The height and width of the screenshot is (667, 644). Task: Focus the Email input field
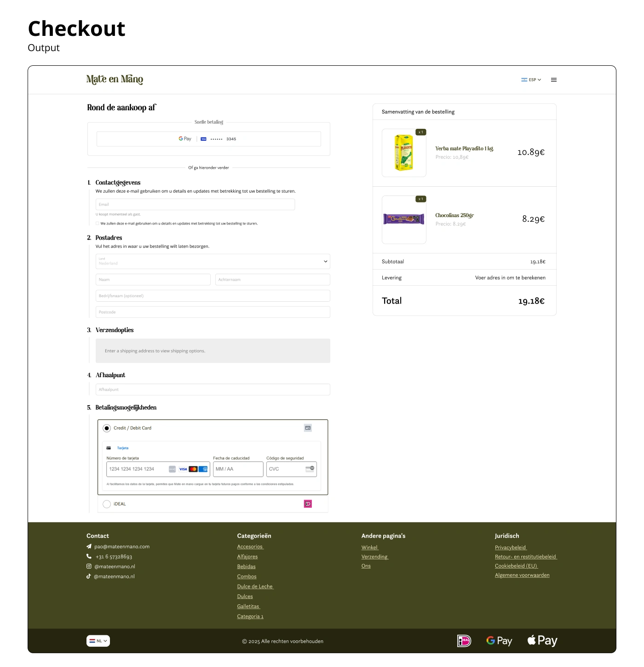pos(195,205)
